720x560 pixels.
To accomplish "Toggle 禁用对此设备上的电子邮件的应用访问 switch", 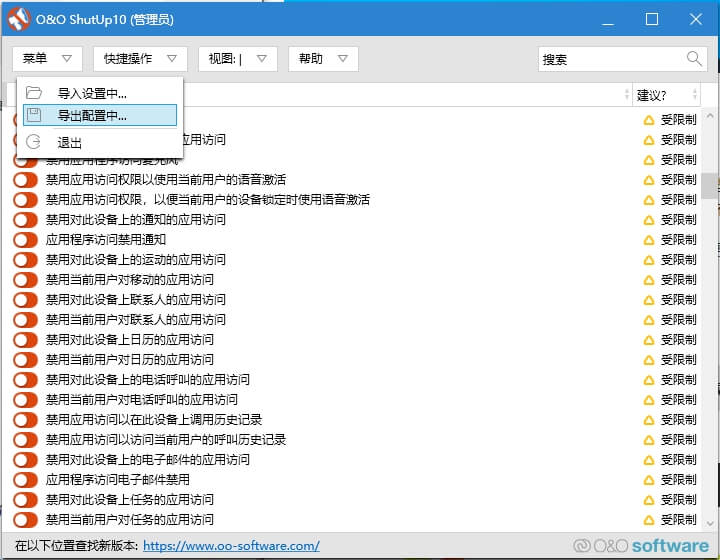I will pos(25,459).
